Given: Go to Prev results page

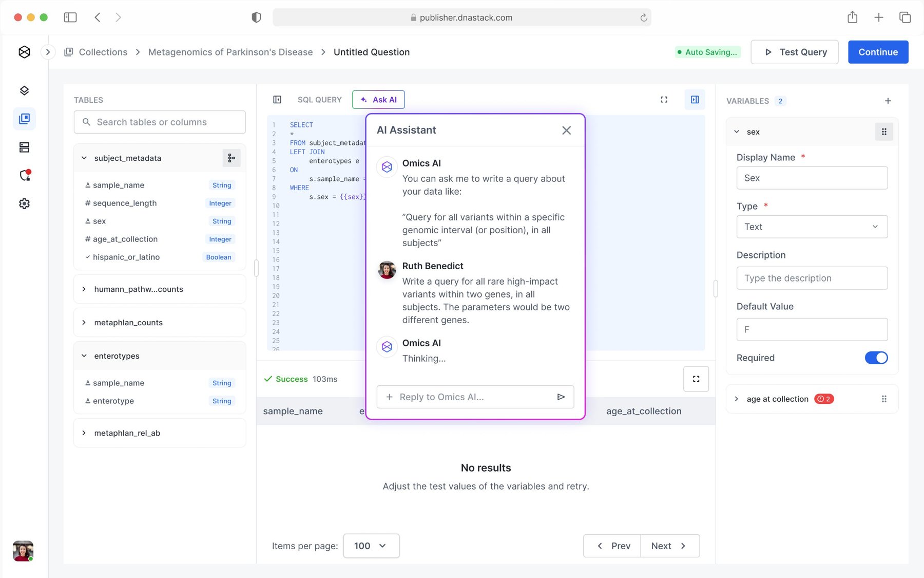Looking at the screenshot, I should coord(612,546).
